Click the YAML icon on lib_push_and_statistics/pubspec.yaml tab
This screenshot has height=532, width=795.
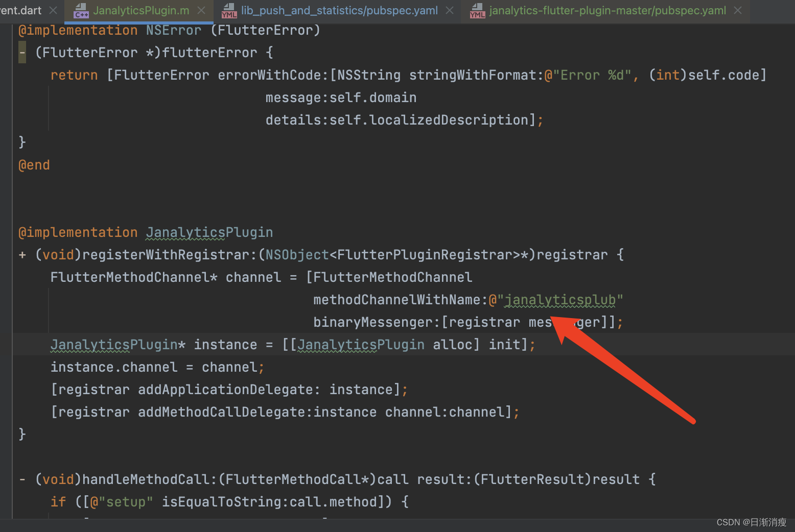tap(229, 10)
